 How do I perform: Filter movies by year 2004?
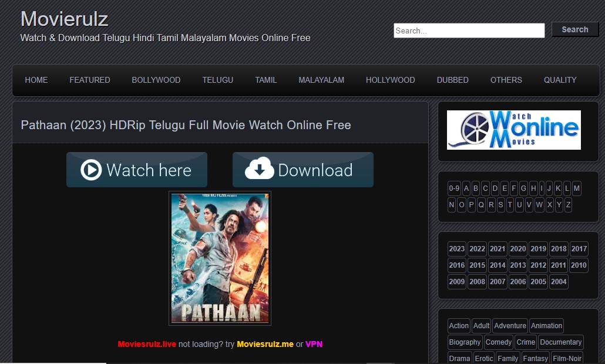coord(559,281)
